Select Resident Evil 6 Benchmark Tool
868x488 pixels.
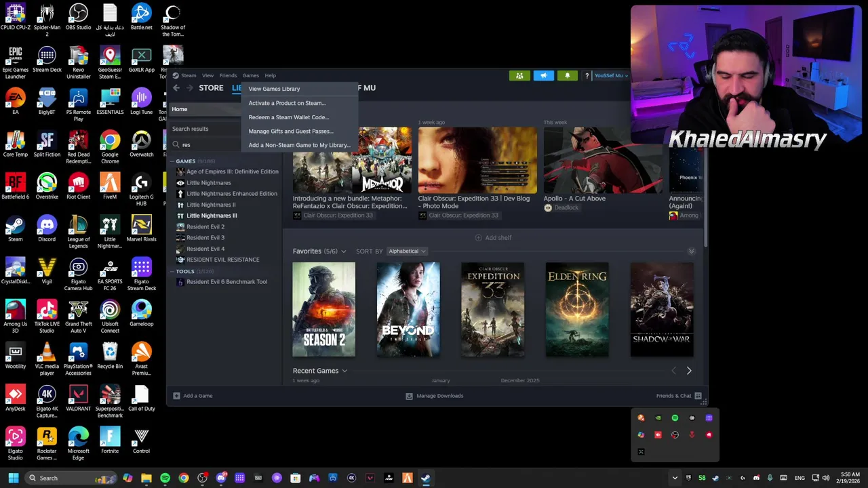226,282
